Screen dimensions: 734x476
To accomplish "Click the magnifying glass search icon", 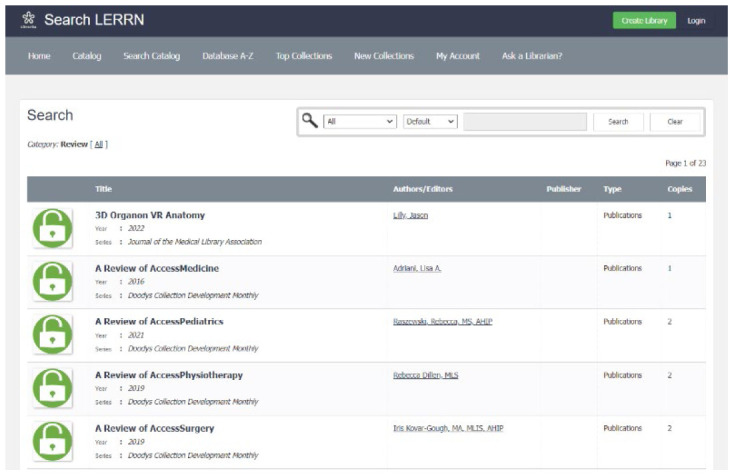I will [309, 120].
